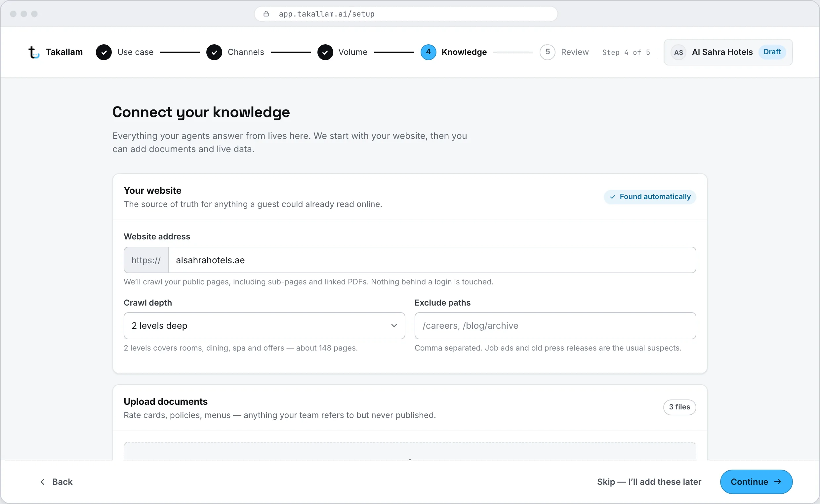
Task: Click the step 4 Knowledge circle
Action: 428,52
